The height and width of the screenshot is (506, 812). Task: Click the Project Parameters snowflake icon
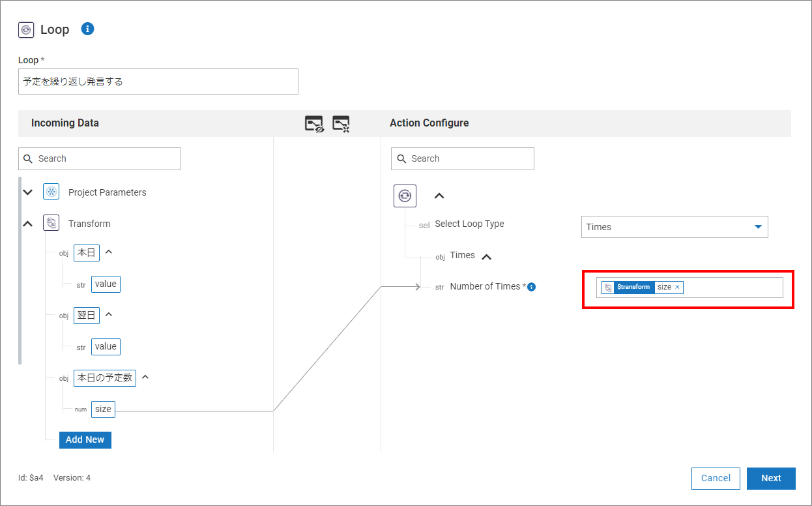tap(51, 192)
